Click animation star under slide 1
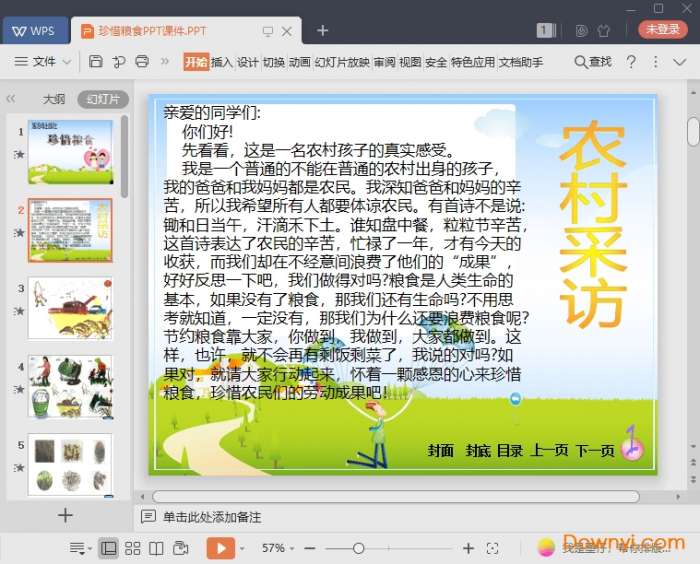Screen dimensions: 700x564 pos(19,155)
